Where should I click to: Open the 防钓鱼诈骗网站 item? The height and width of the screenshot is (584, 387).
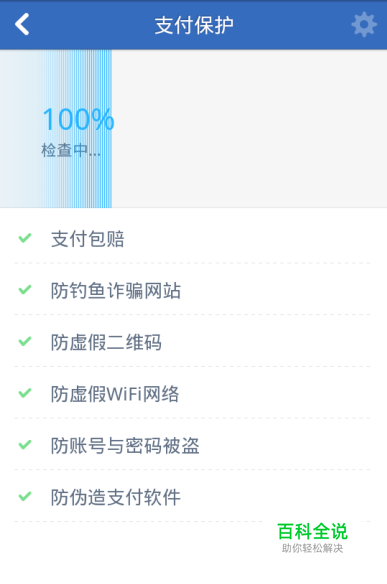pyautogui.click(x=193, y=289)
